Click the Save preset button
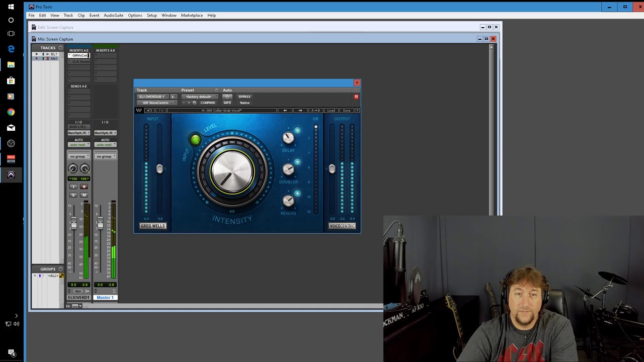The width and height of the screenshot is (644, 362). click(346, 111)
